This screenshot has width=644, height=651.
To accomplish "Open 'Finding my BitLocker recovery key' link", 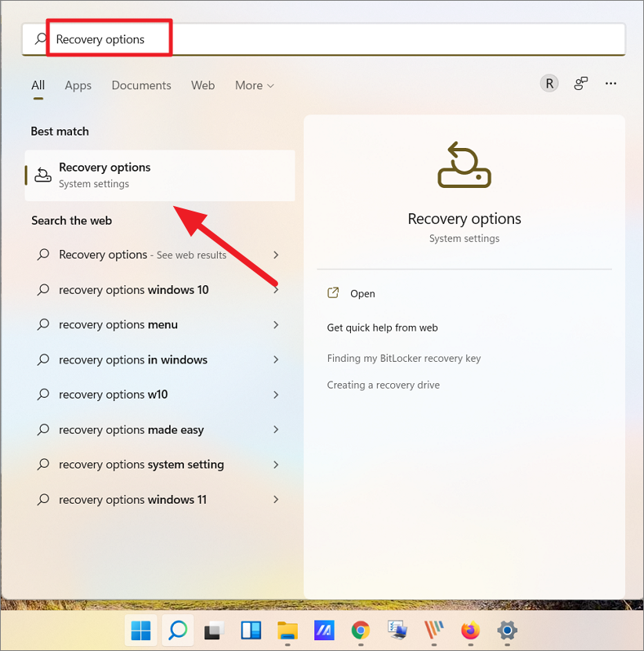I will tap(403, 358).
